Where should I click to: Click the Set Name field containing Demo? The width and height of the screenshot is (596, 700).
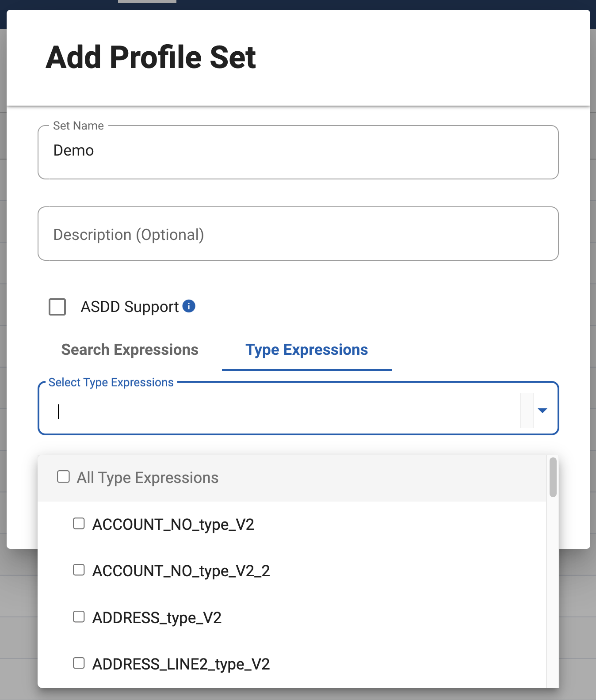298,152
